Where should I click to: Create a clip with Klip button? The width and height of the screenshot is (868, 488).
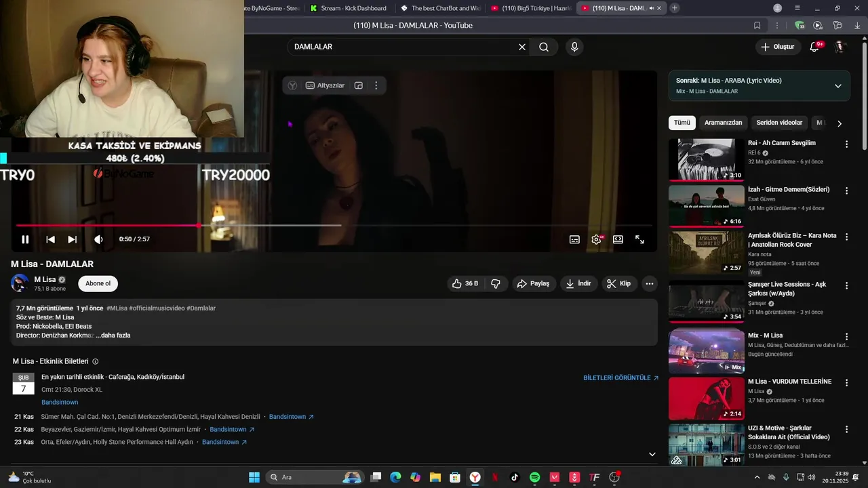coord(618,283)
